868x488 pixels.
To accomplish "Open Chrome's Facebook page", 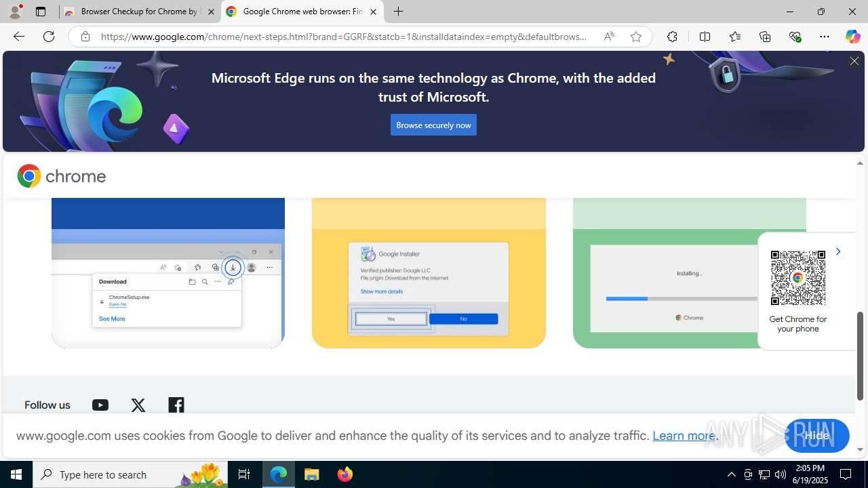I will click(x=176, y=405).
